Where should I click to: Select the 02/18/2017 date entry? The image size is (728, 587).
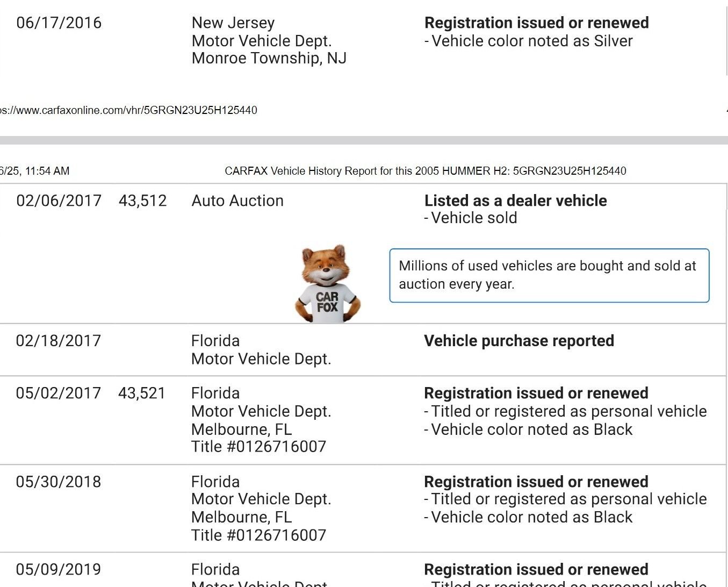59,341
